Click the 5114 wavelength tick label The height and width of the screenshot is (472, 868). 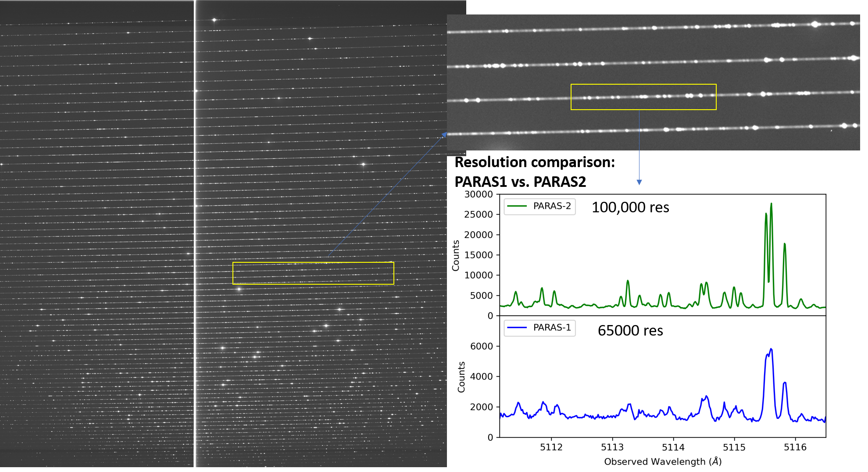click(673, 447)
